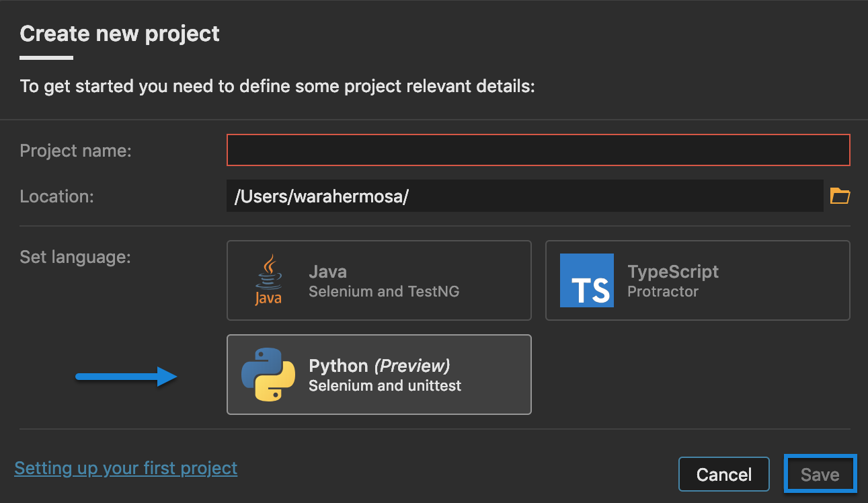Click the "Create new project" heading
Image resolution: width=868 pixels, height=503 pixels.
click(120, 34)
